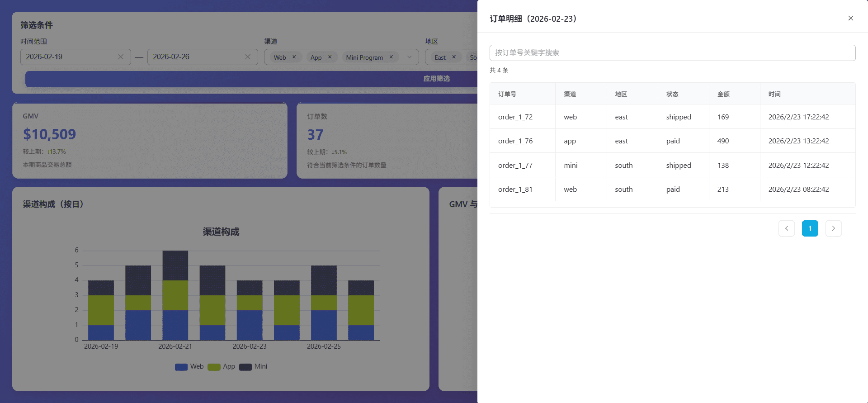Expand the channel dropdown arrow
The width and height of the screenshot is (868, 403).
[410, 57]
